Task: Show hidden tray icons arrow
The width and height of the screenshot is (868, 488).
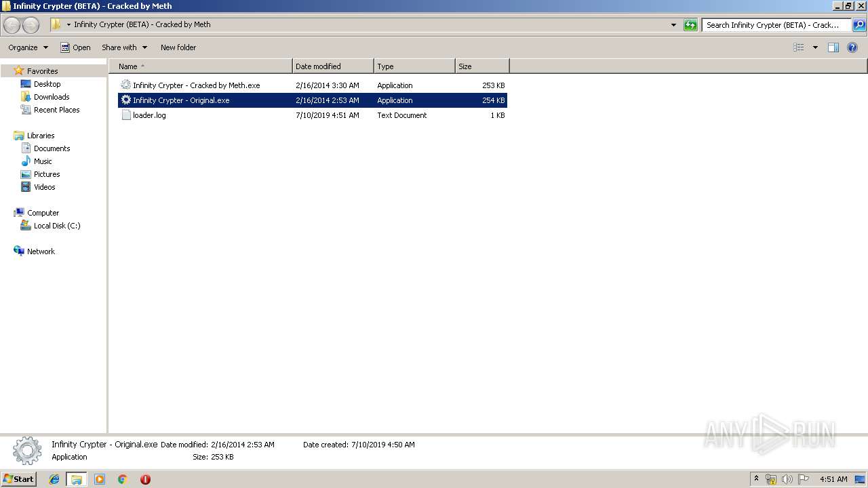Action: pos(757,479)
